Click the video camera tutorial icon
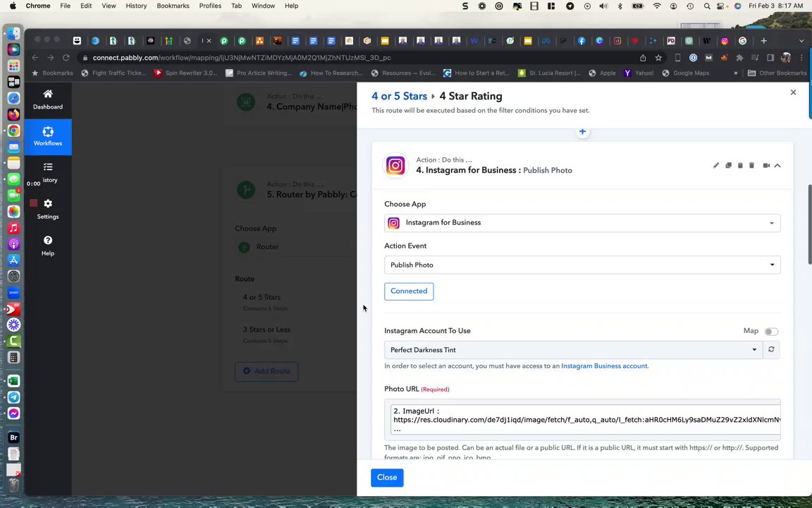 (766, 165)
